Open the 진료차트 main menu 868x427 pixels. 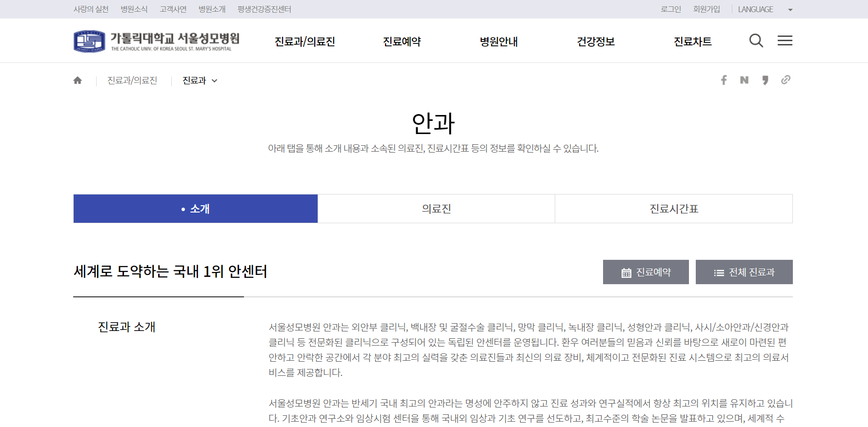click(693, 41)
